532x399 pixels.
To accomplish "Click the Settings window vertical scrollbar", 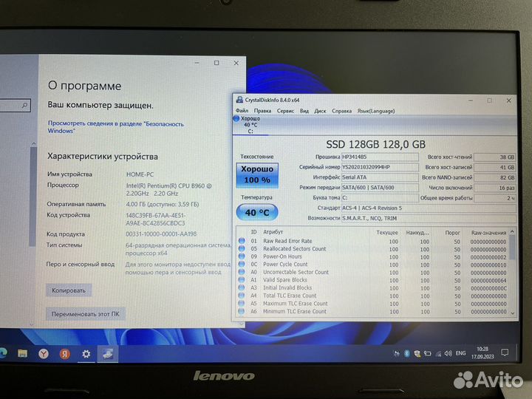I will [x=33, y=197].
